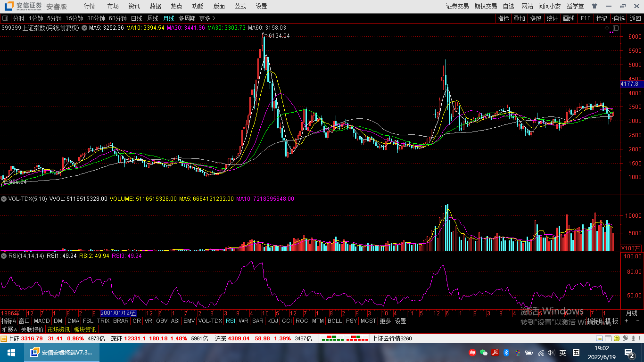644x362 pixels.
Task: Switch to 周线 period
Action: tap(153, 18)
